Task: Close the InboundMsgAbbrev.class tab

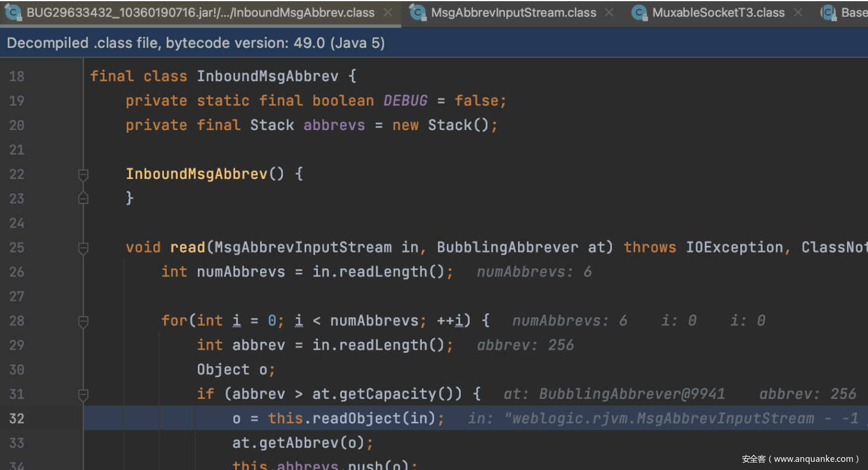Action: pos(388,13)
